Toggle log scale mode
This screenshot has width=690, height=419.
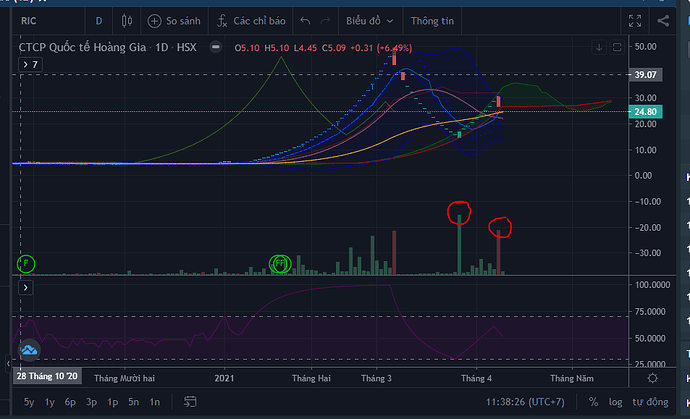tap(616, 401)
